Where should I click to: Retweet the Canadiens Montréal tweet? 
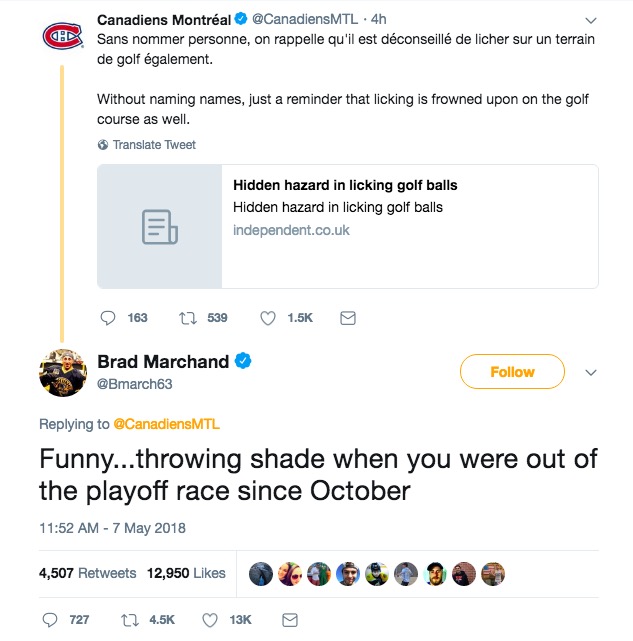pos(187,318)
